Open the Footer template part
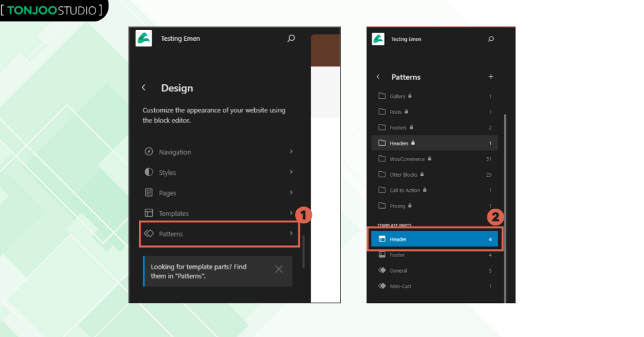The image size is (644, 337). 397,255
